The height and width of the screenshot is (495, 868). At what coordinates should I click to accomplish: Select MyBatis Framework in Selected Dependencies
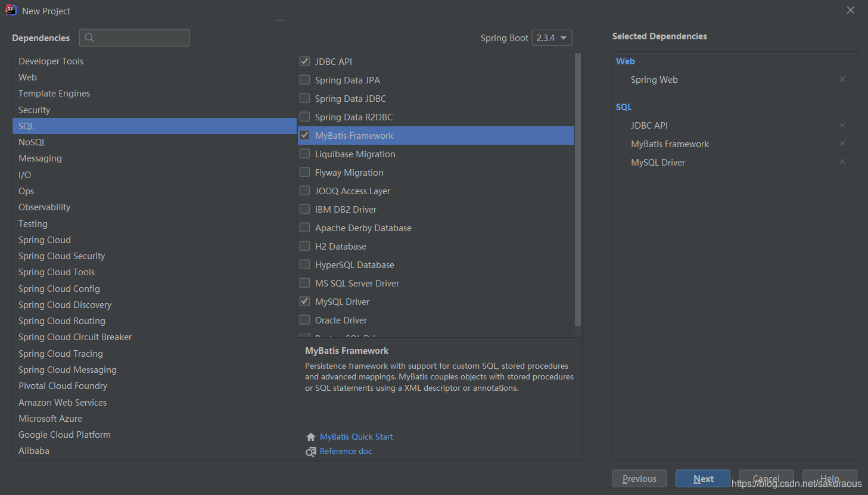click(x=670, y=144)
